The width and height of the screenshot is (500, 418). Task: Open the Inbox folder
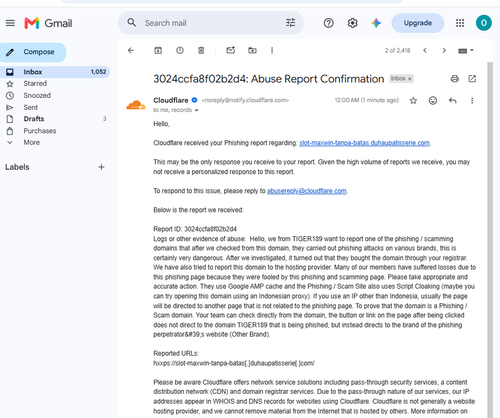pyautogui.click(x=55, y=72)
